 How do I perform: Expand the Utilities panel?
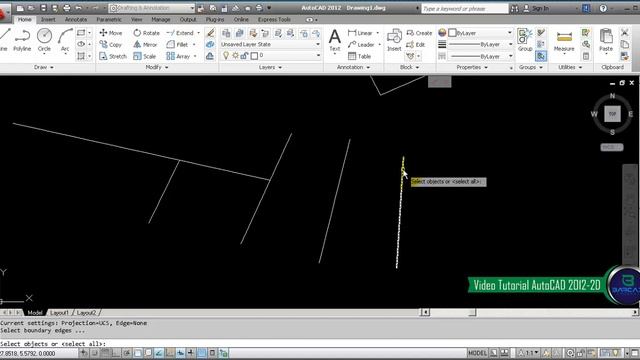(x=570, y=67)
